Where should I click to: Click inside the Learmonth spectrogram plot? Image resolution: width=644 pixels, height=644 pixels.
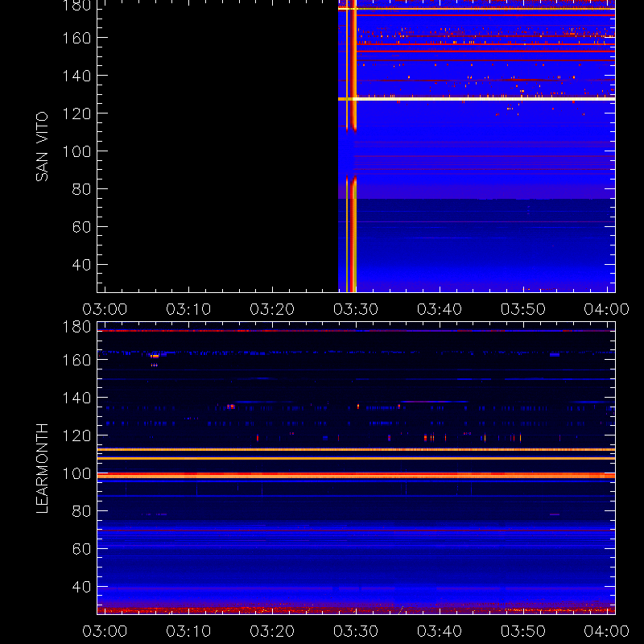click(x=356, y=469)
